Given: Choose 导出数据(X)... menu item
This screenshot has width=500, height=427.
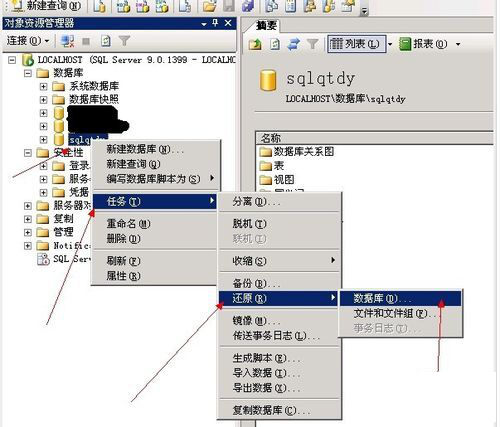Looking at the screenshot, I should pos(279,388).
